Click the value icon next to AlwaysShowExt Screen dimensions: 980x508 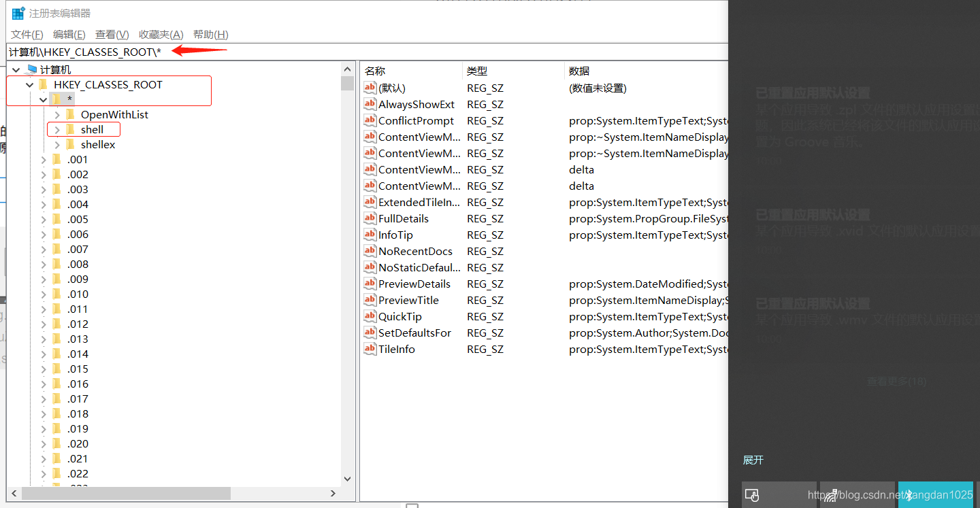pyautogui.click(x=370, y=104)
